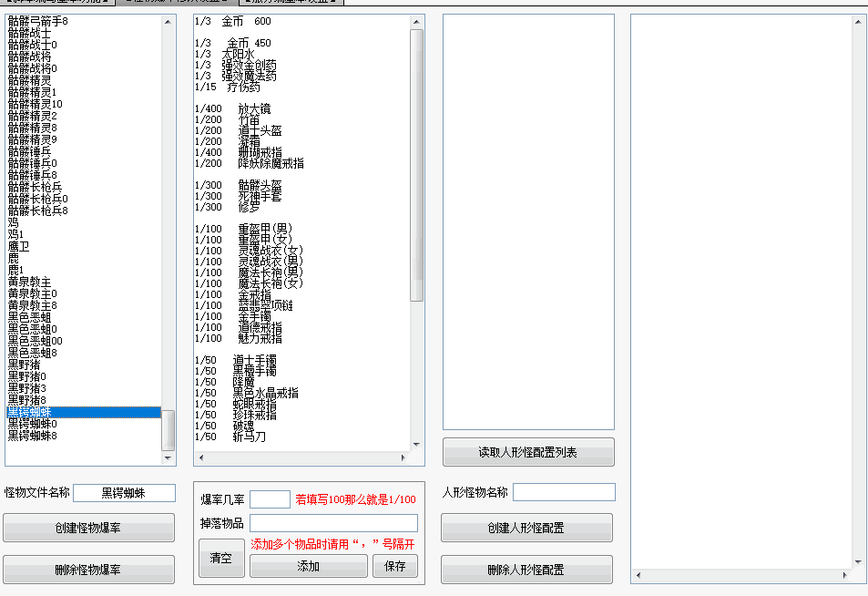Select 骷髅精灵10 in monster list
Viewport: 868px width, 596px height.
click(35, 104)
